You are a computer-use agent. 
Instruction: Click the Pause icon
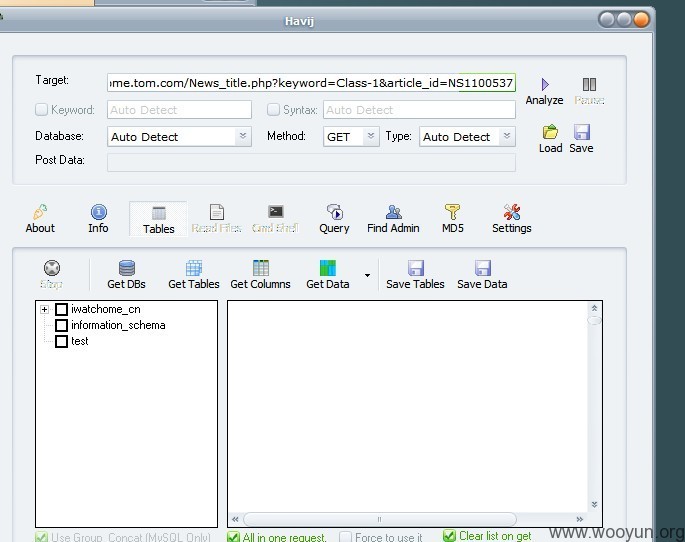pyautogui.click(x=589, y=84)
